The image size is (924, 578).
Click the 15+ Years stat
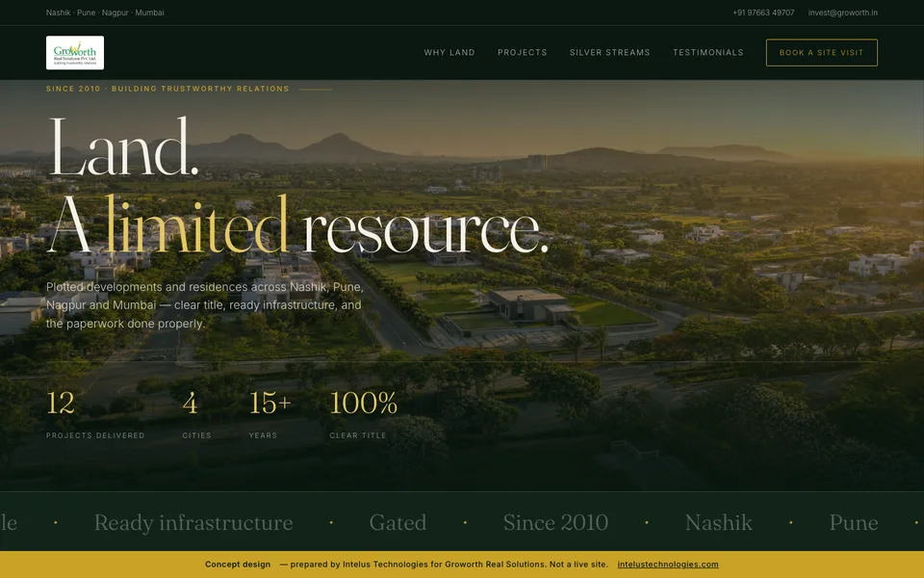269,414
